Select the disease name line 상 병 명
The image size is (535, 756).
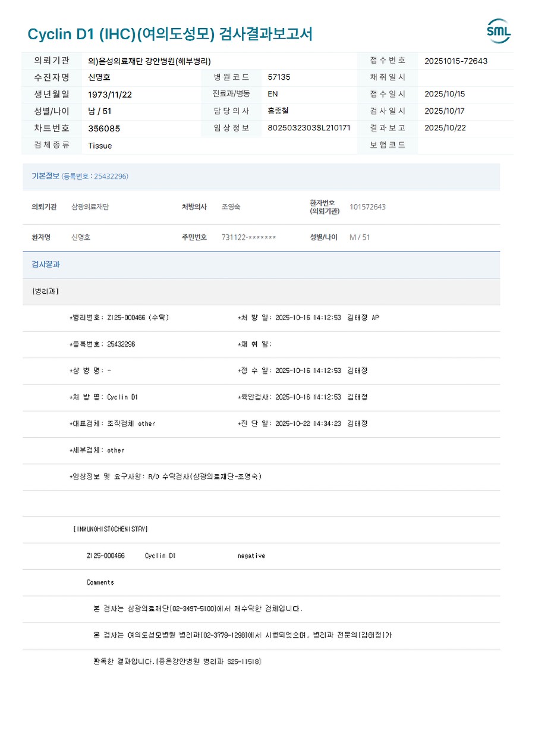(90, 371)
